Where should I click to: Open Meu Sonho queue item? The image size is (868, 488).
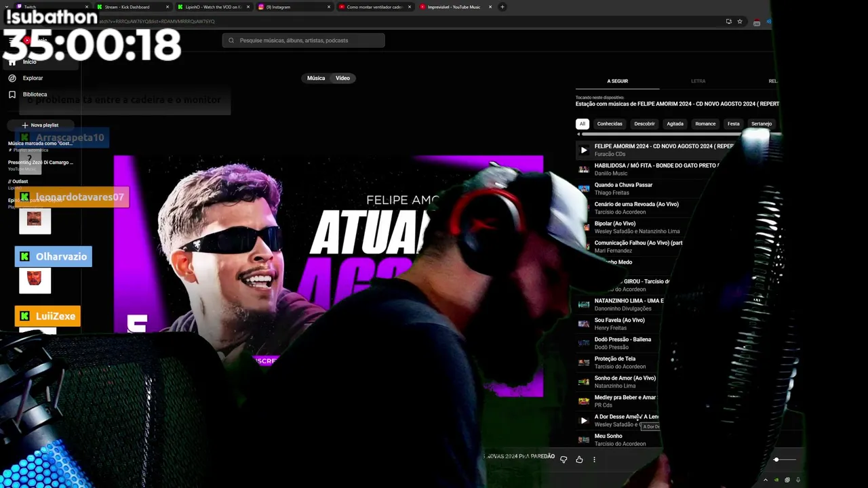coord(608,436)
